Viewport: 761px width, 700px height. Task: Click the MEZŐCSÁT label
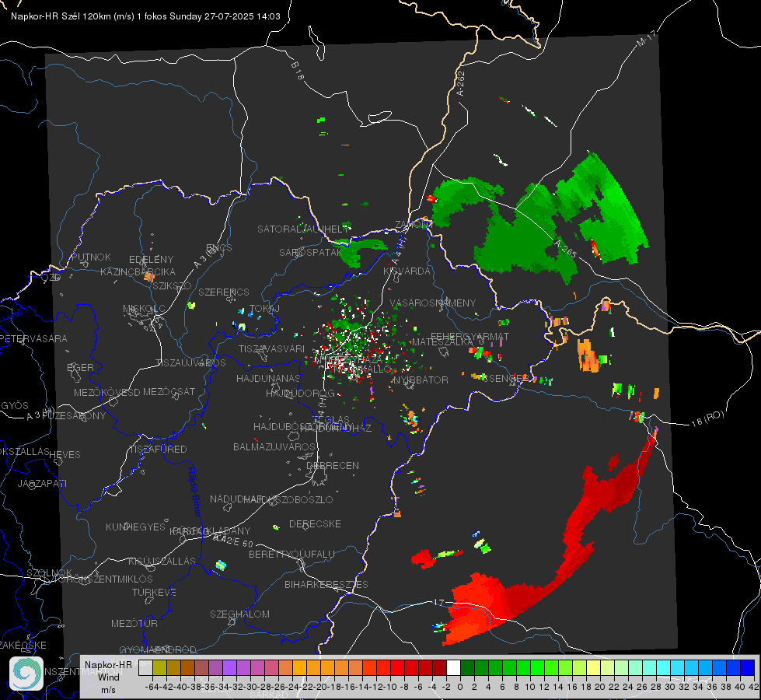click(169, 391)
